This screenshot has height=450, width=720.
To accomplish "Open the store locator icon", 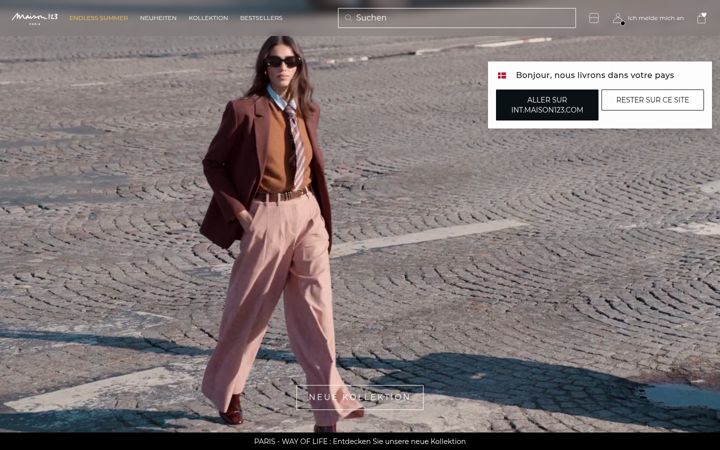I will (x=594, y=18).
